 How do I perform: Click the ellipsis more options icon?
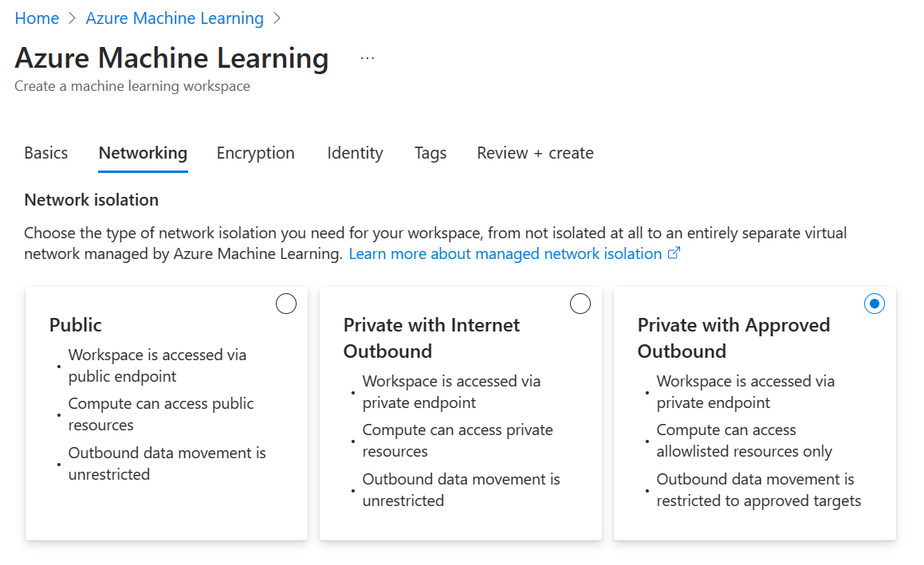(367, 59)
